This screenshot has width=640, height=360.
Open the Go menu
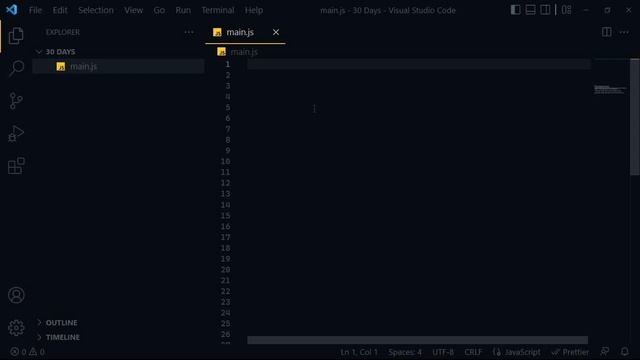pos(159,10)
